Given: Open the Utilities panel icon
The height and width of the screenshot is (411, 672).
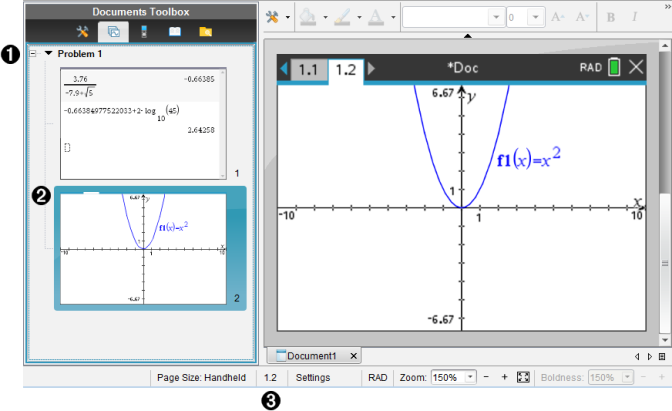Looking at the screenshot, I should click(174, 32).
